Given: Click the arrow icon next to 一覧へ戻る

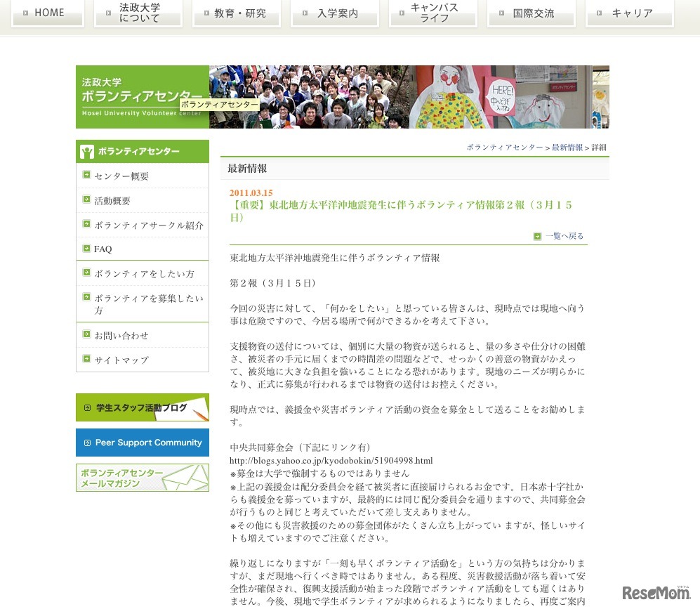Looking at the screenshot, I should click(537, 235).
